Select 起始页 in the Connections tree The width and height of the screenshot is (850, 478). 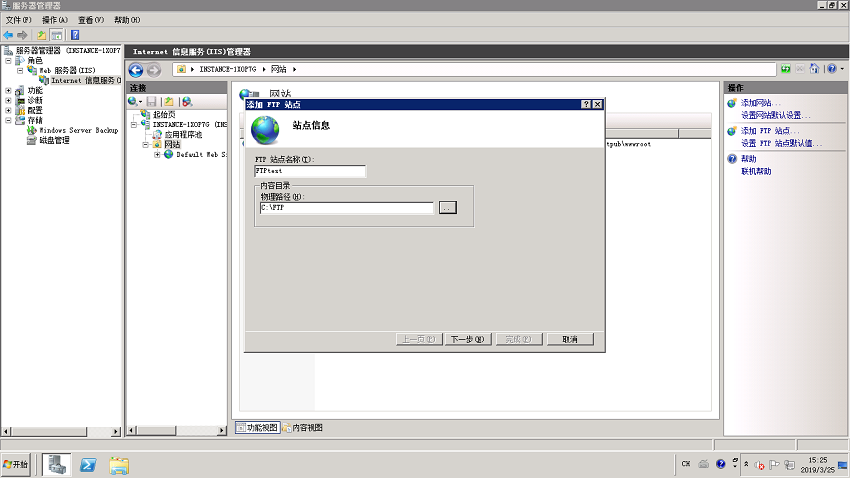point(164,114)
